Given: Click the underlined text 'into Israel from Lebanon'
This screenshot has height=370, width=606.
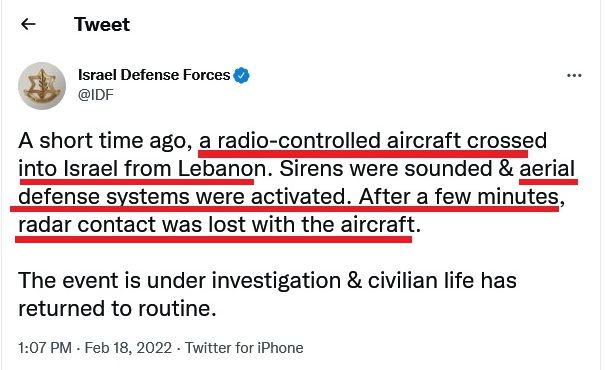Looking at the screenshot, I should click(x=142, y=169).
